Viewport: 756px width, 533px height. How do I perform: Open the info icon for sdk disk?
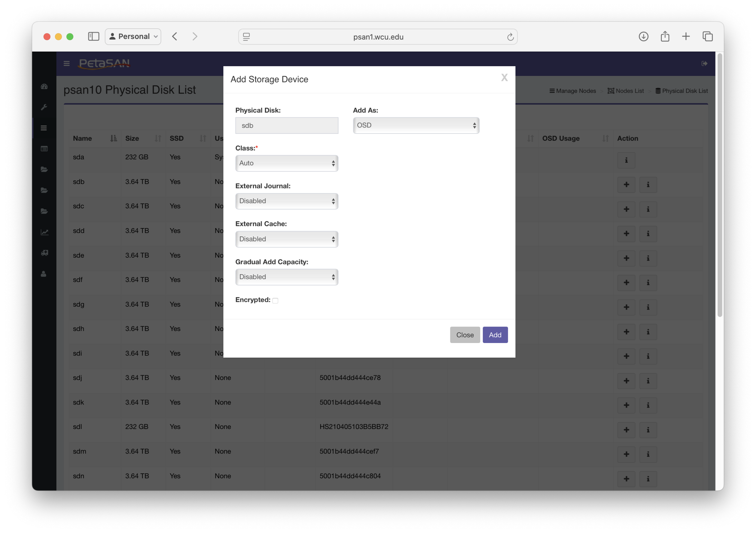click(x=648, y=405)
